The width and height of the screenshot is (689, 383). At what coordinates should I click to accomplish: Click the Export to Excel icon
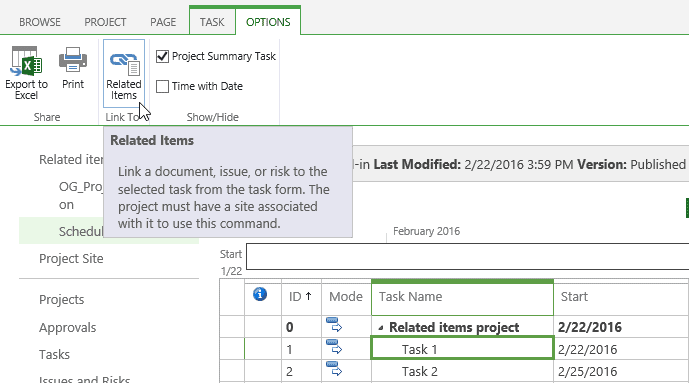pos(26,61)
